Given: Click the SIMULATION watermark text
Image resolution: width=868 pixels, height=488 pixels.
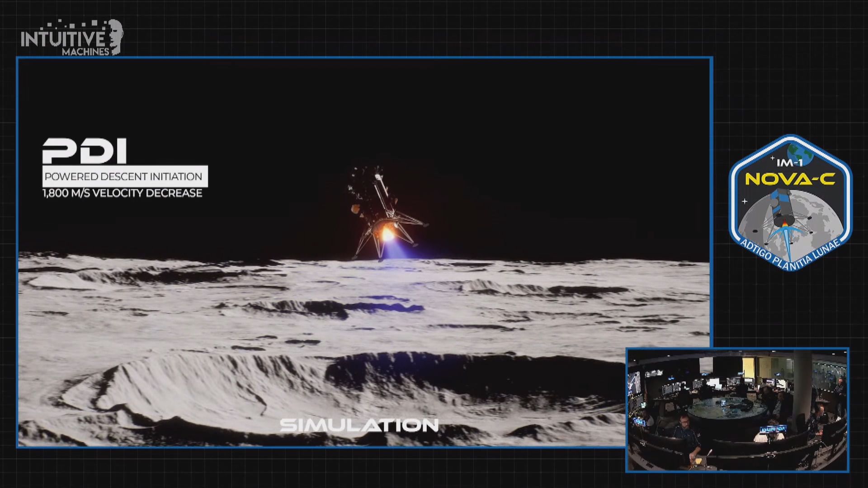Looking at the screenshot, I should pos(359,425).
